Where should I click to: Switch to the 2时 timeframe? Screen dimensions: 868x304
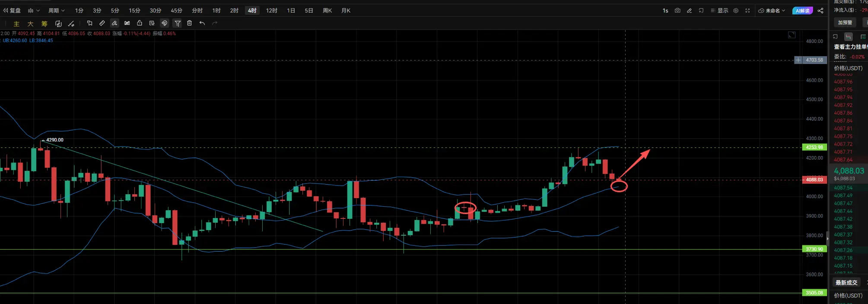coord(234,10)
